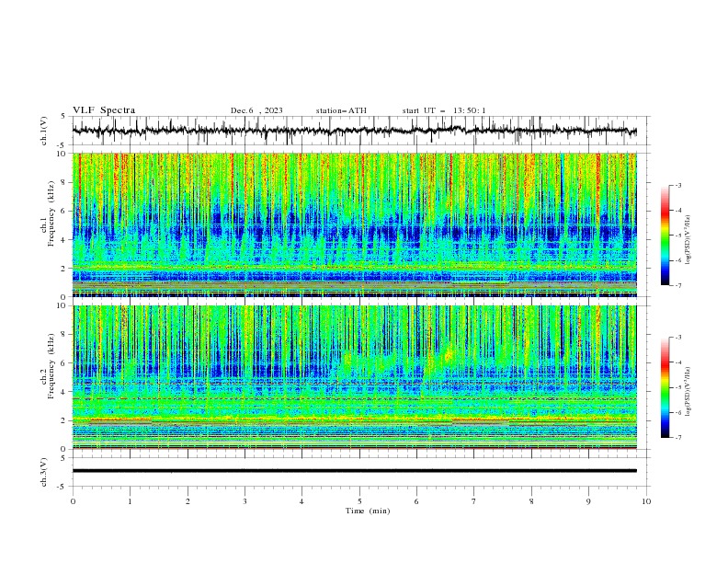Select the ch.1 Frequency (kHz) axis label
Screen dimensions: 728x563
point(49,214)
